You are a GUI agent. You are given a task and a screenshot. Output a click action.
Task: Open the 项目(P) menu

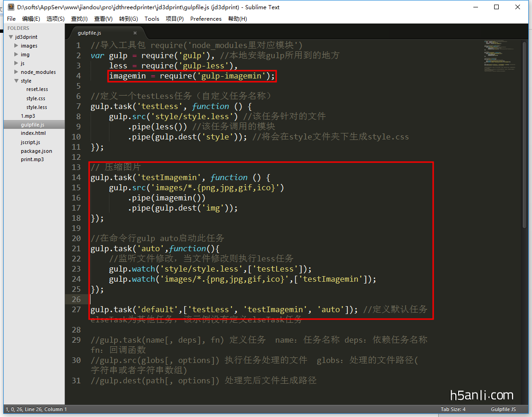tap(175, 18)
